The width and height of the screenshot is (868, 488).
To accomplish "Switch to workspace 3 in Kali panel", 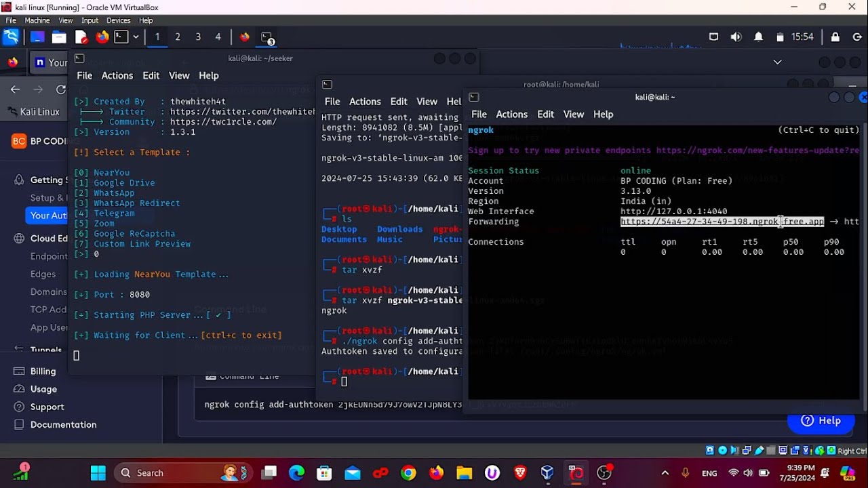I will click(198, 37).
